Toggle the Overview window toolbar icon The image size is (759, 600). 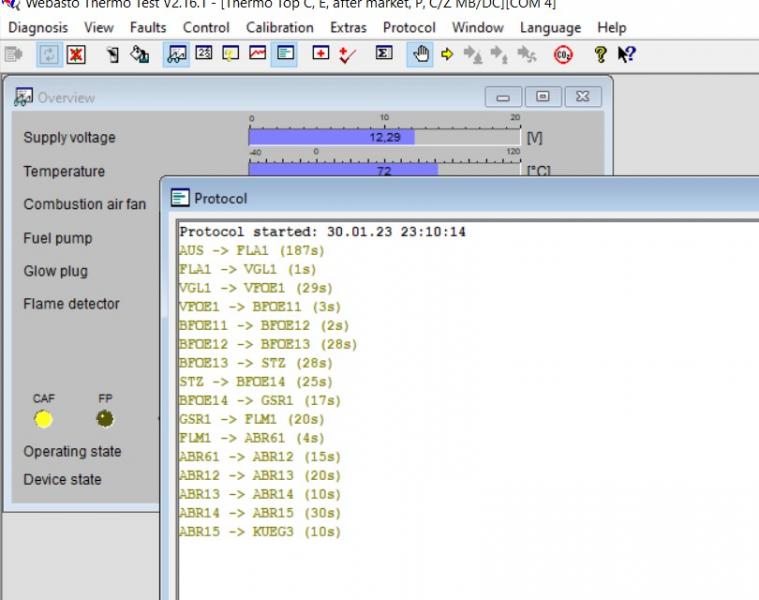[176, 54]
